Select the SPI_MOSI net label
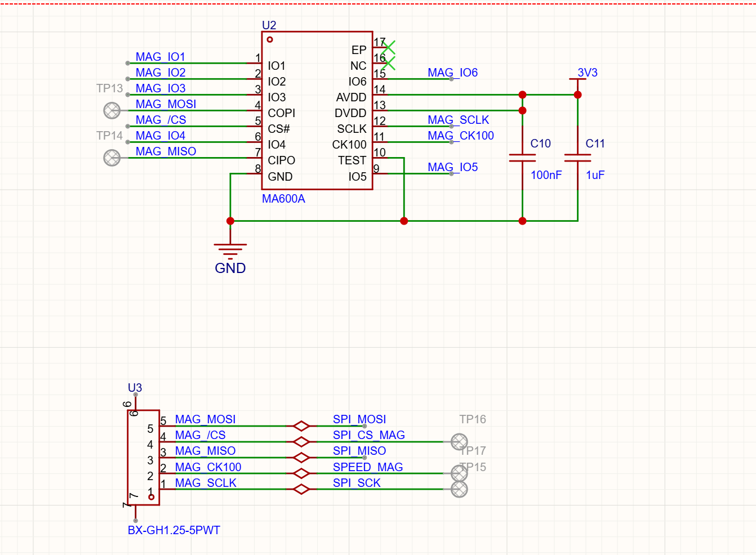Viewport: 756px width, 555px height. 359,419
